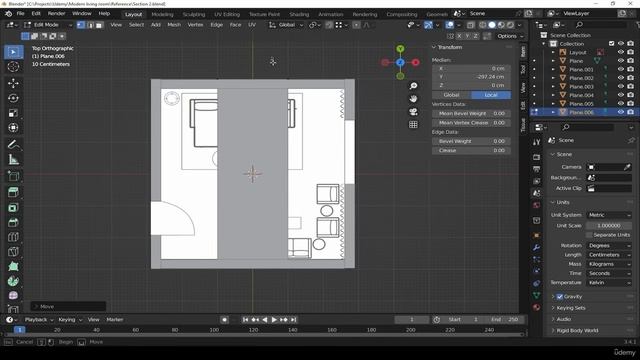Viewport: 640px width, 360px height.
Task: Switch to the Modeling workspace tab
Action: tap(162, 14)
